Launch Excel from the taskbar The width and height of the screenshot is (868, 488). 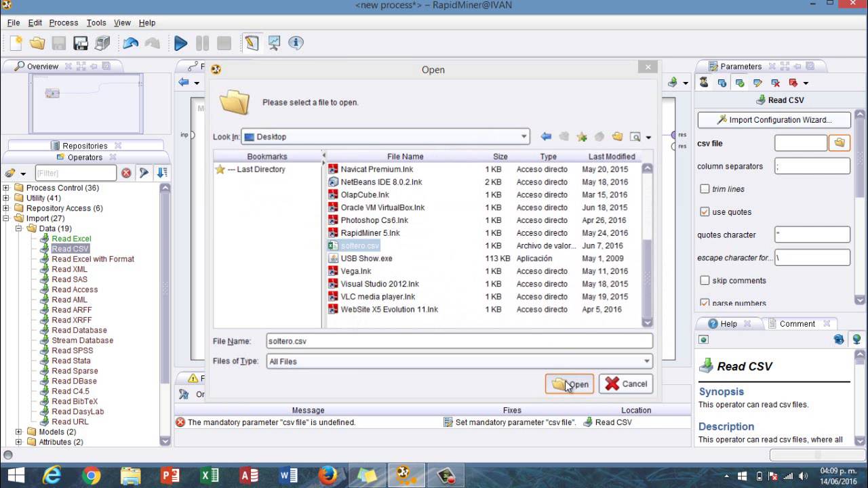[210, 476]
